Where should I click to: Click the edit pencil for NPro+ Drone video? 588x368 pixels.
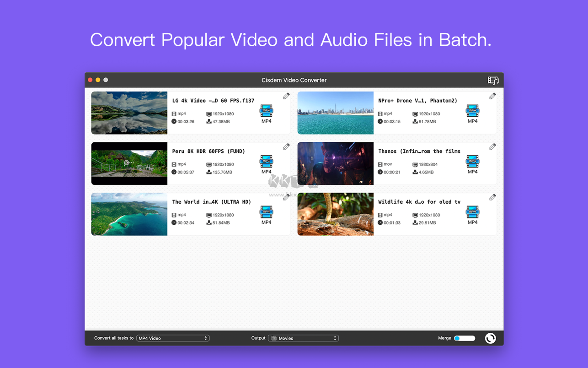(x=492, y=96)
